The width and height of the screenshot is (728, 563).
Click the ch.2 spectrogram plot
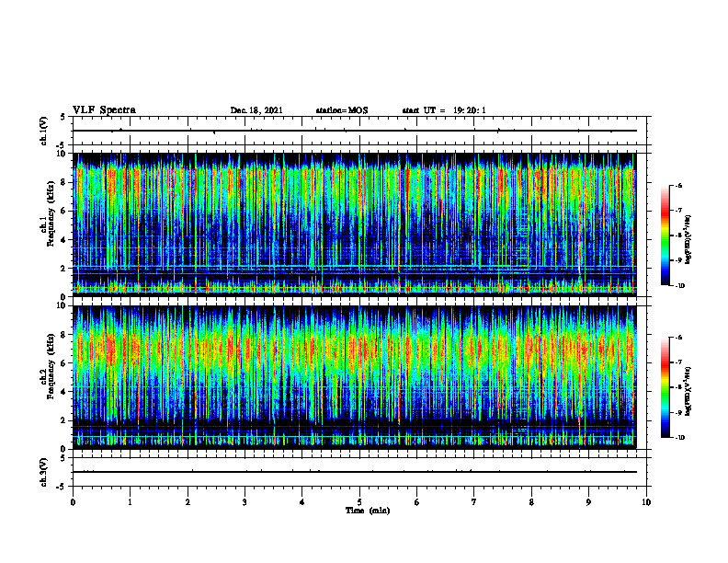354,377
